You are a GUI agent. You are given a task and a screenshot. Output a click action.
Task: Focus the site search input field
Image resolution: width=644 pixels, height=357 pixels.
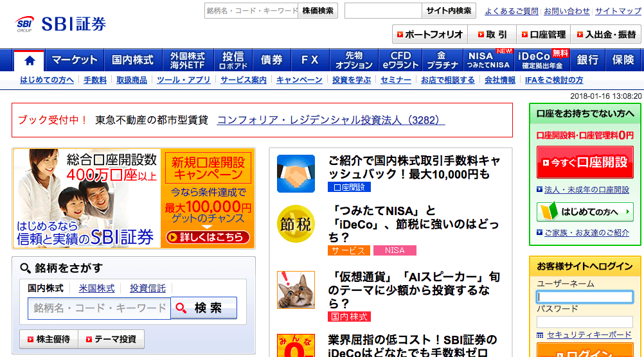click(x=383, y=11)
